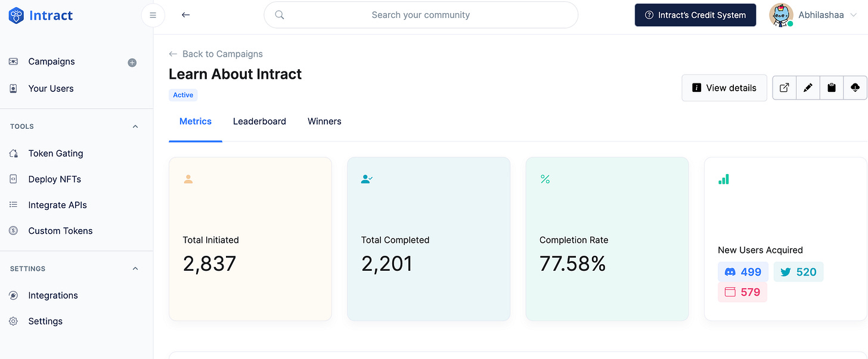Click the Abhilashaa profile avatar
This screenshot has height=359, width=868.
coord(781,15)
